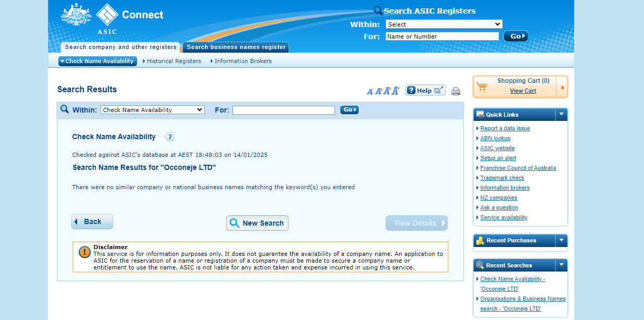The width and height of the screenshot is (644, 320).
Task: Click the Checked against ASIC's database timestamp text
Action: tap(170, 155)
